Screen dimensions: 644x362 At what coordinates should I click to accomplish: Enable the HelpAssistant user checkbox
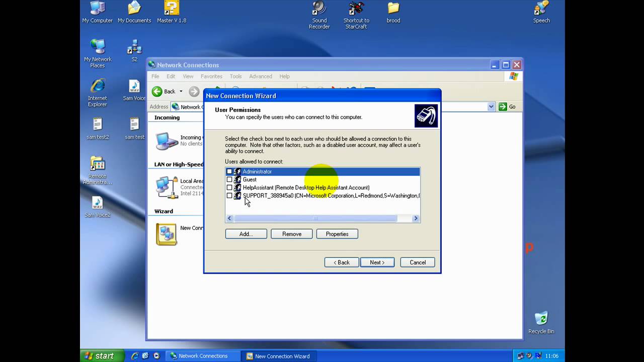click(229, 188)
